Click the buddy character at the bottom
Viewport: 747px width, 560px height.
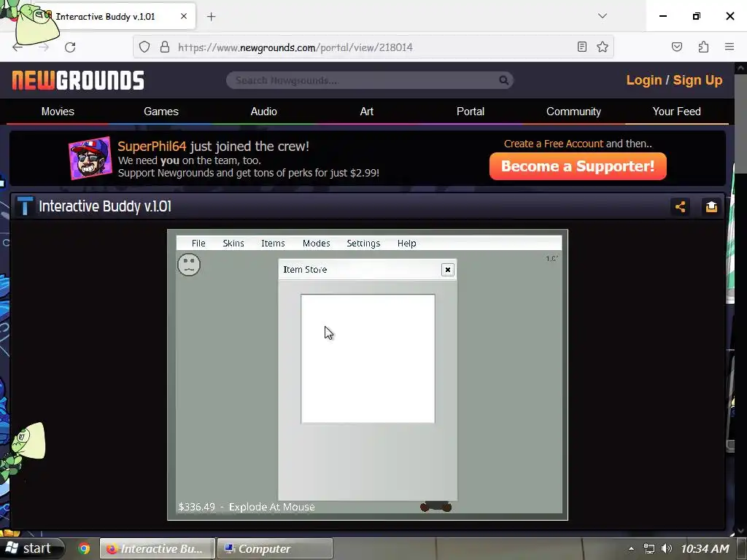tap(436, 507)
